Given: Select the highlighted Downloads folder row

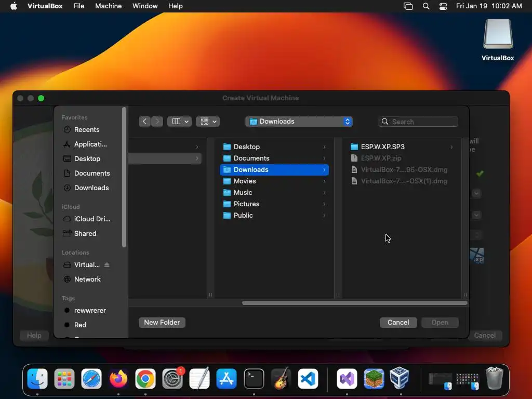Looking at the screenshot, I should (x=274, y=170).
